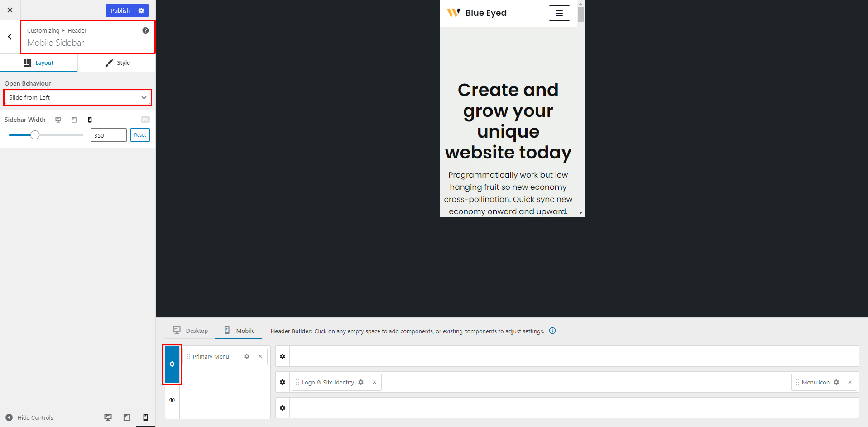Toggle mobile sidebar visibility eye icon
Image resolution: width=868 pixels, height=427 pixels.
coord(172,400)
